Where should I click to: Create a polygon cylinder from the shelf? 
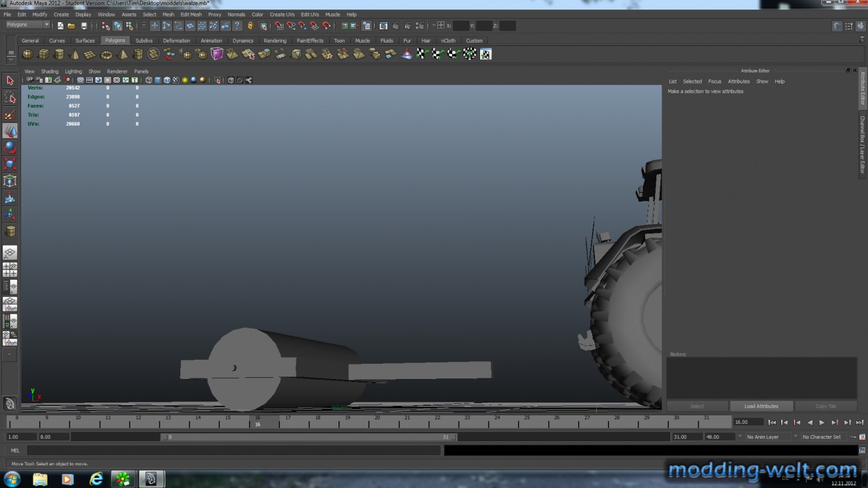[59, 54]
